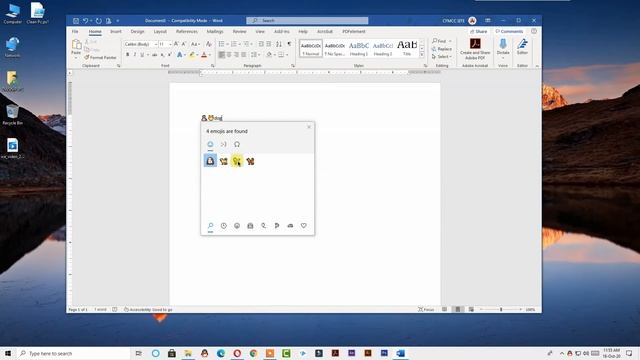Click the Align Right icon
The width and height of the screenshot is (640, 360).
point(236,55)
